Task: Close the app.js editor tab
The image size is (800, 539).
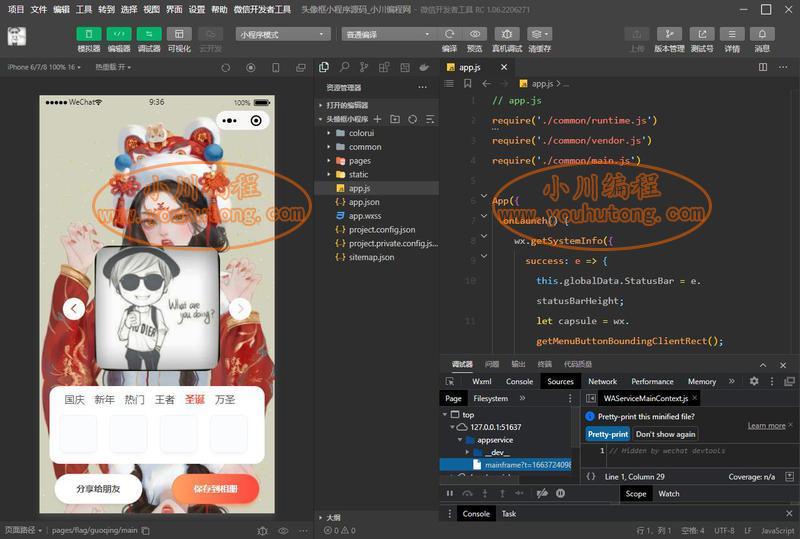Action: [x=504, y=67]
